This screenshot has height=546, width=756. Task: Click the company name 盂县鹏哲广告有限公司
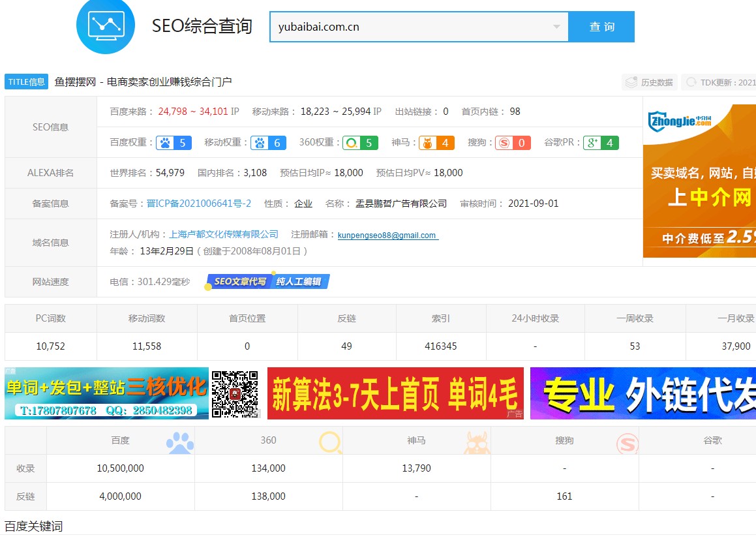[401, 204]
